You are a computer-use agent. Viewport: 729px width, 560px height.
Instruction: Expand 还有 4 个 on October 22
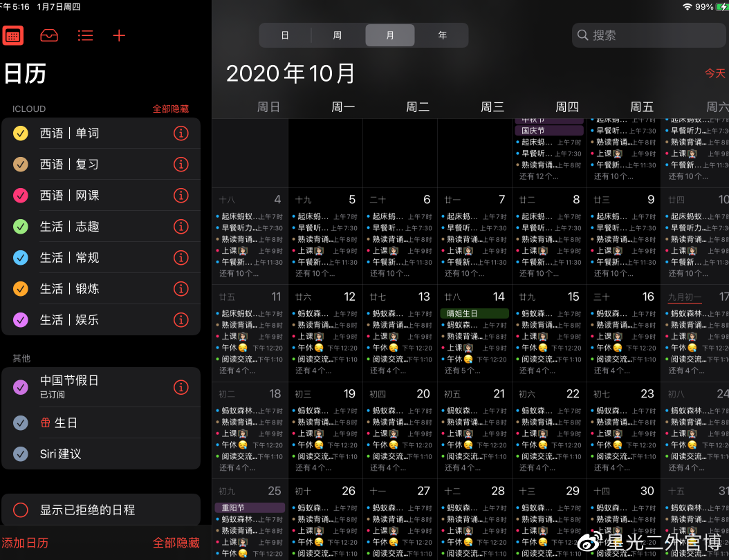[537, 467]
